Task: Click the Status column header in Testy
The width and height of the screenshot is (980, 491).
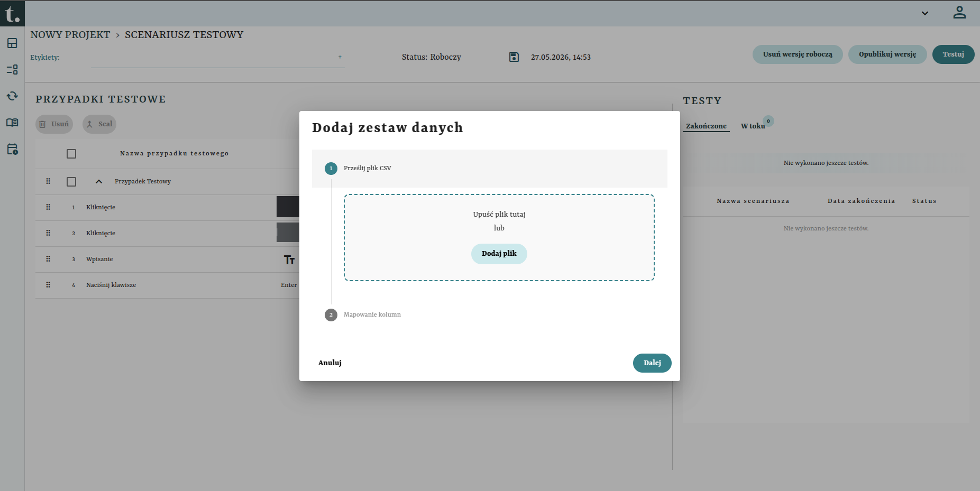Action: tap(924, 201)
